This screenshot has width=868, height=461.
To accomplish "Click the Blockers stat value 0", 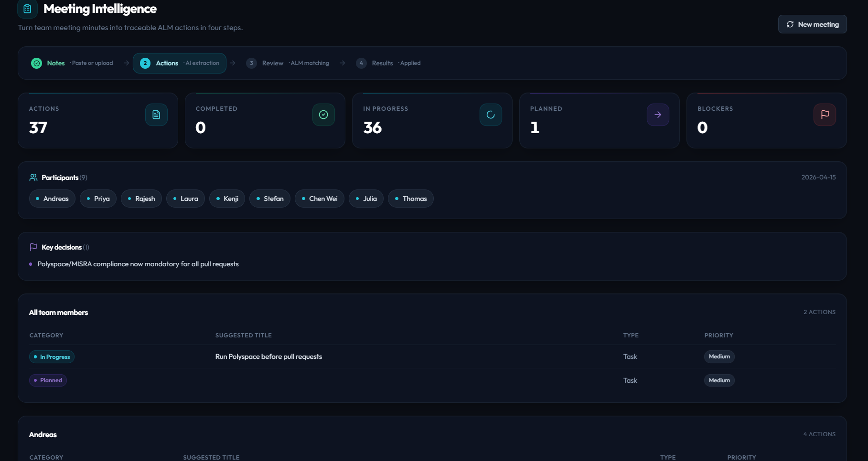I will [x=702, y=127].
